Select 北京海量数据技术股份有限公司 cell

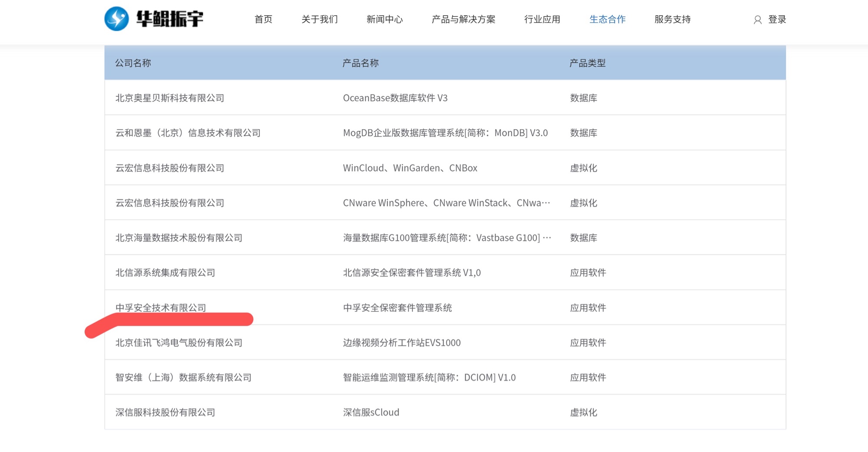pos(179,238)
